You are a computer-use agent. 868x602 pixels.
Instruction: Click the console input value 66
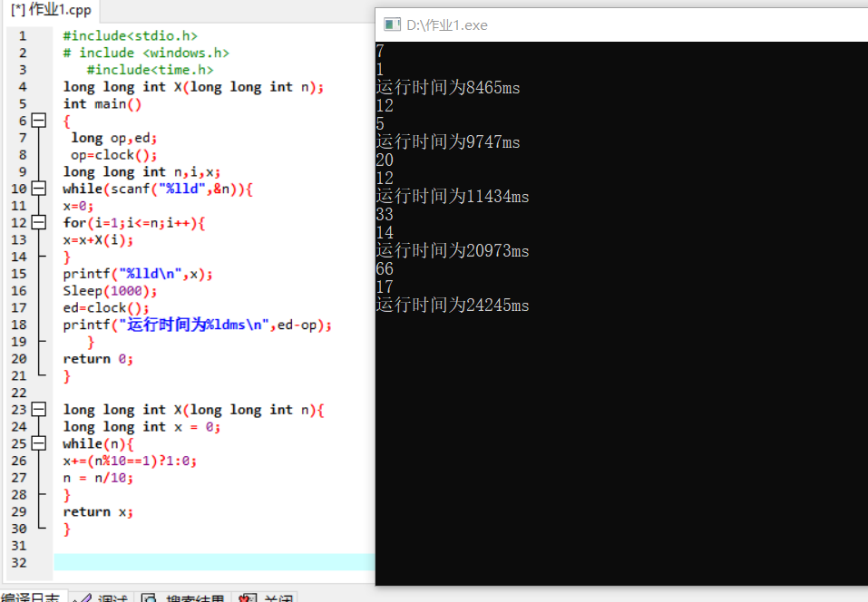point(385,269)
